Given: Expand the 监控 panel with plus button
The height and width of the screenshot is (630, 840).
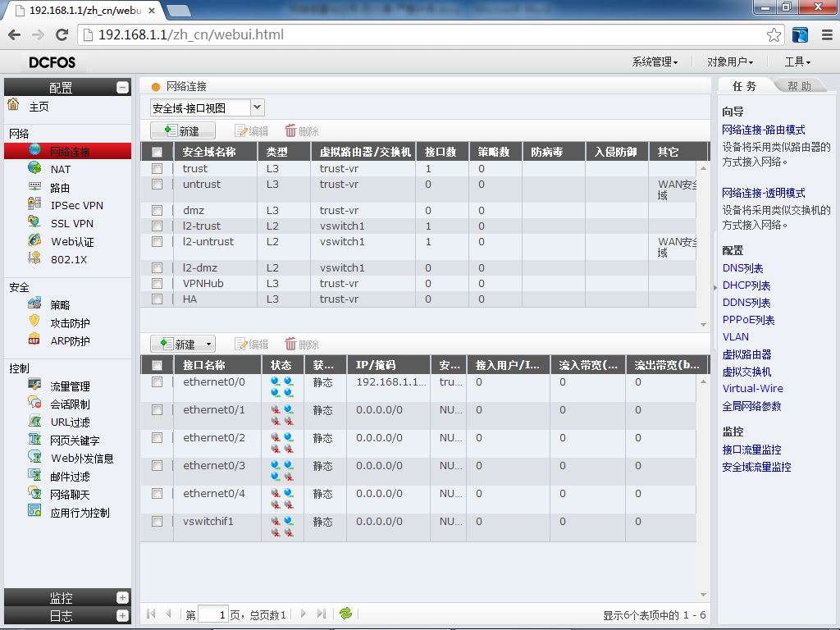Looking at the screenshot, I should (x=123, y=597).
